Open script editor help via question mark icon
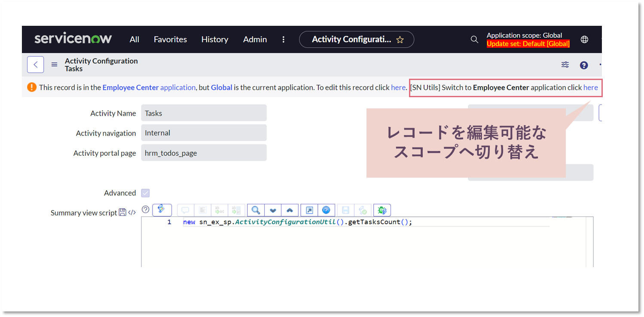 point(327,210)
